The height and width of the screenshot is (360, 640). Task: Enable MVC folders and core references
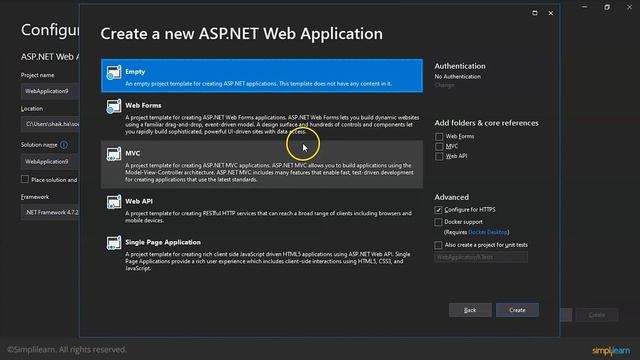click(x=439, y=146)
